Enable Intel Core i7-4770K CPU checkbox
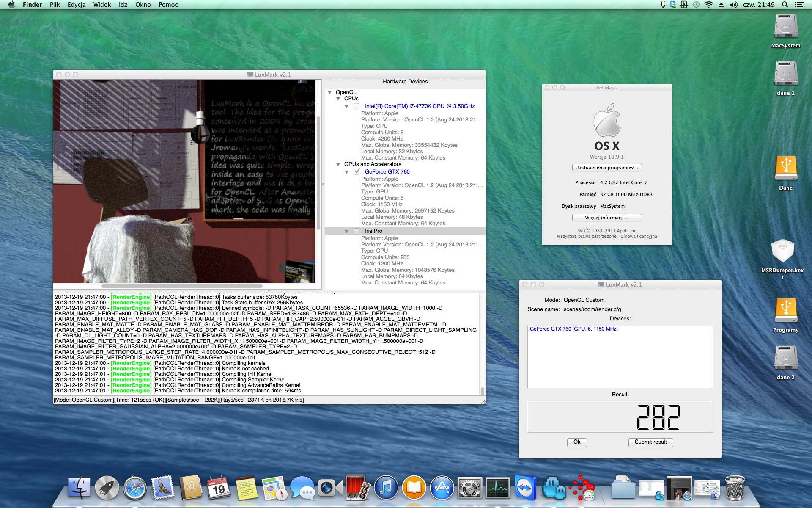 tap(357, 106)
